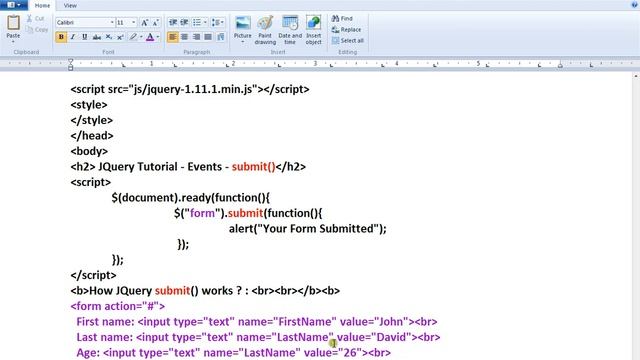Click the left indent marker on ruler
The height and width of the screenshot is (360, 640).
click(71, 64)
